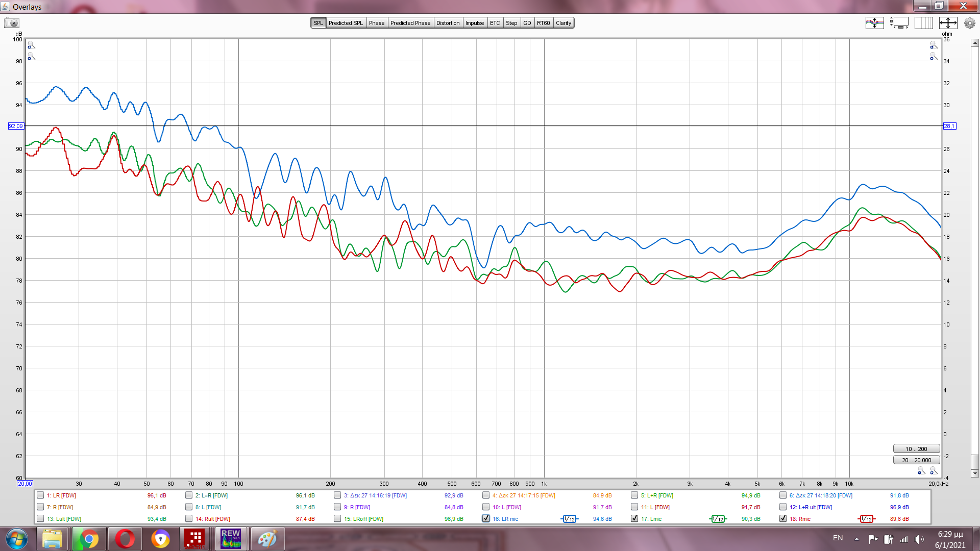Switch to the Distortion tab
Image resolution: width=980 pixels, height=551 pixels.
point(448,23)
